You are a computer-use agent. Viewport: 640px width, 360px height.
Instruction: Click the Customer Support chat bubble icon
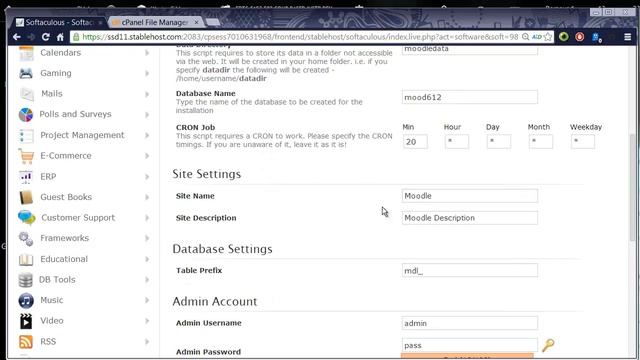click(27, 218)
